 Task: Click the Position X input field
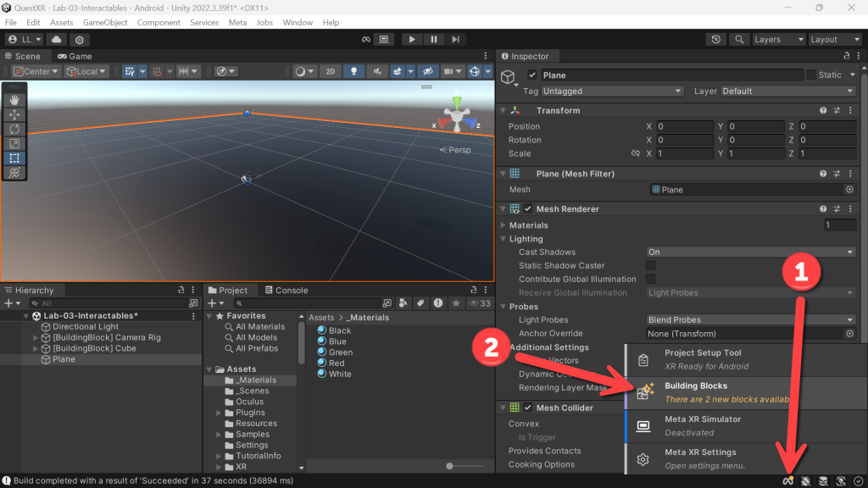(685, 127)
